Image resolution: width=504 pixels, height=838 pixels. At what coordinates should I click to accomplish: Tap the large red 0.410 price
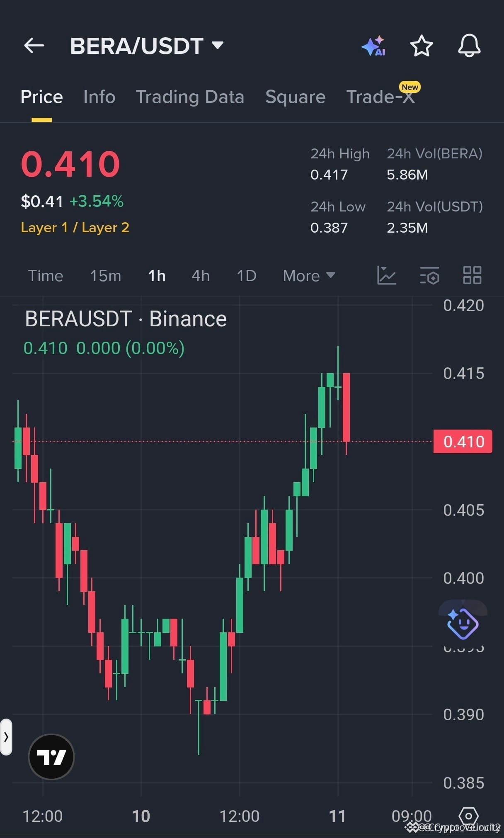click(70, 164)
